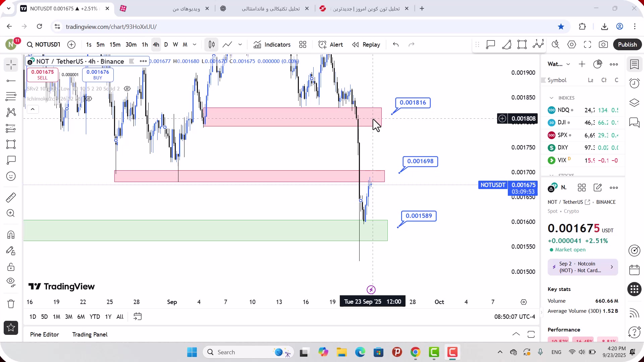
Task: Expand the line chart type dropdown
Action: coord(240,45)
